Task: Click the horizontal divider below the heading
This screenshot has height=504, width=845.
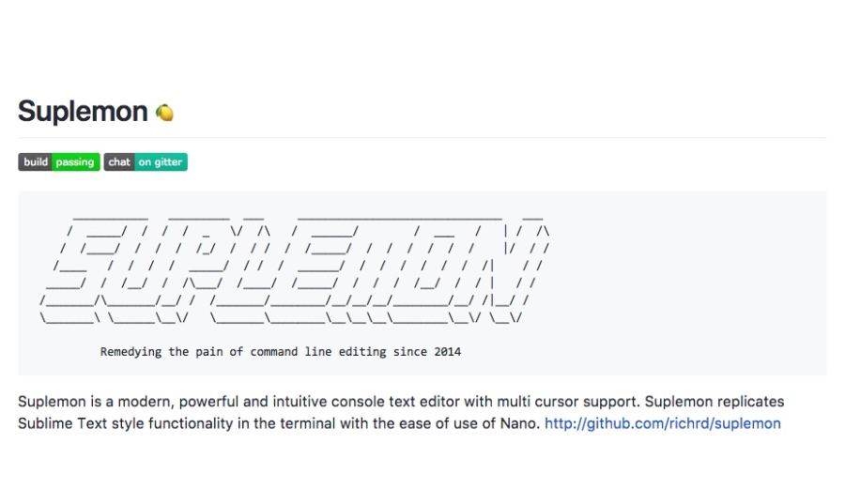Action: [422, 138]
